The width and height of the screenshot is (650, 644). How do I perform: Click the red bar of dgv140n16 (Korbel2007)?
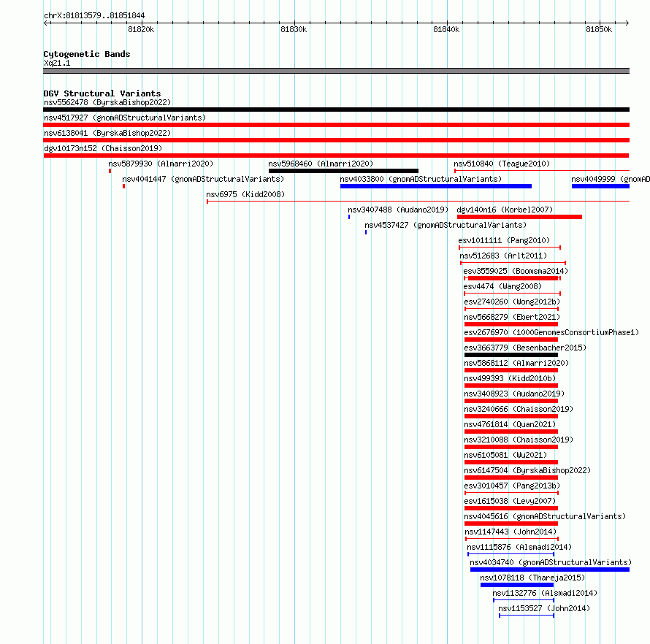click(x=519, y=217)
